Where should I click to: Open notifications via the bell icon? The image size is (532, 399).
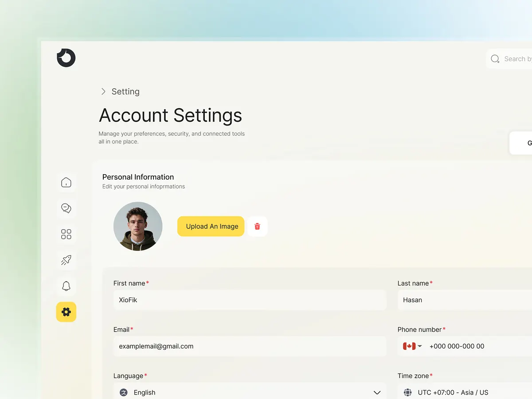(66, 286)
